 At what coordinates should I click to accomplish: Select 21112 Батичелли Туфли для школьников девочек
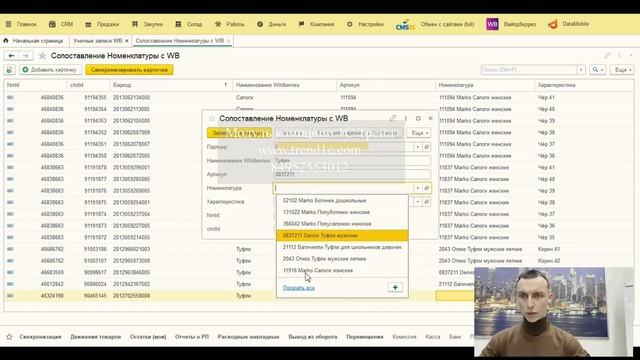click(x=342, y=247)
